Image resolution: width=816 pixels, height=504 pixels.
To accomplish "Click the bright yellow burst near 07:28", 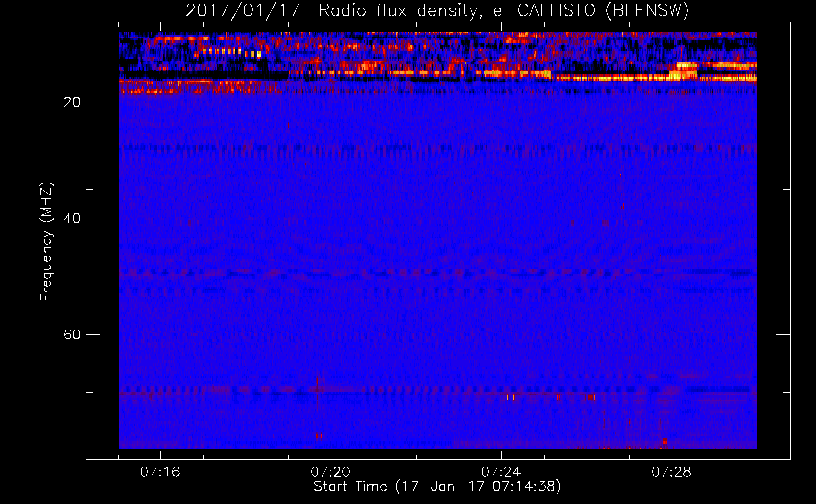I will [684, 71].
